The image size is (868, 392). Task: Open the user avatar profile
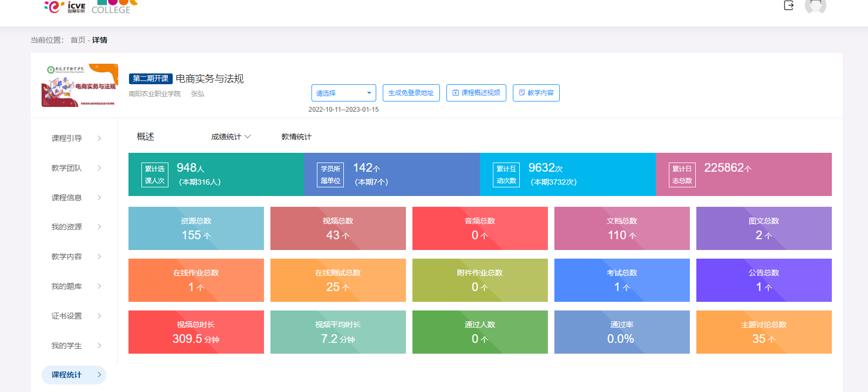click(x=815, y=5)
